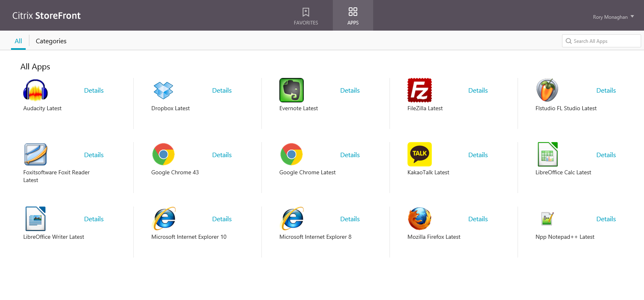The image size is (644, 300).
Task: Click the 'KakaoTalk Latest' name
Action: [428, 173]
